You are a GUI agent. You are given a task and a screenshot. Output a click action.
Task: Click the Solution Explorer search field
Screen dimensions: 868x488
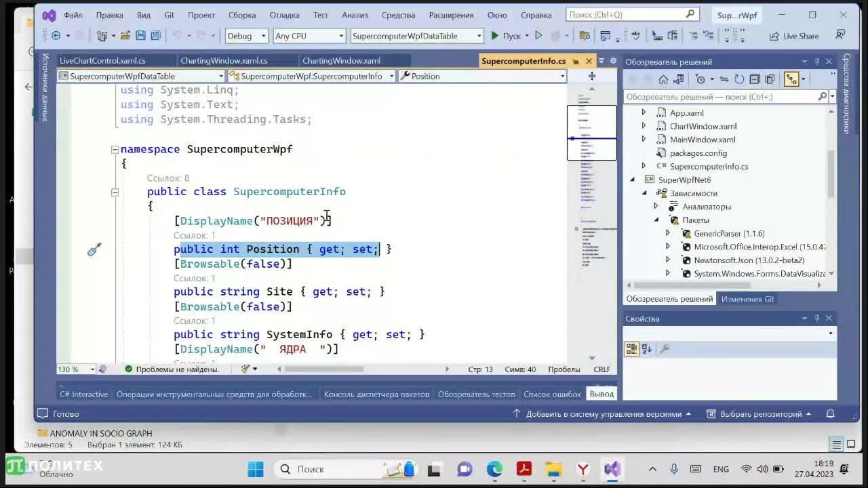(720, 97)
